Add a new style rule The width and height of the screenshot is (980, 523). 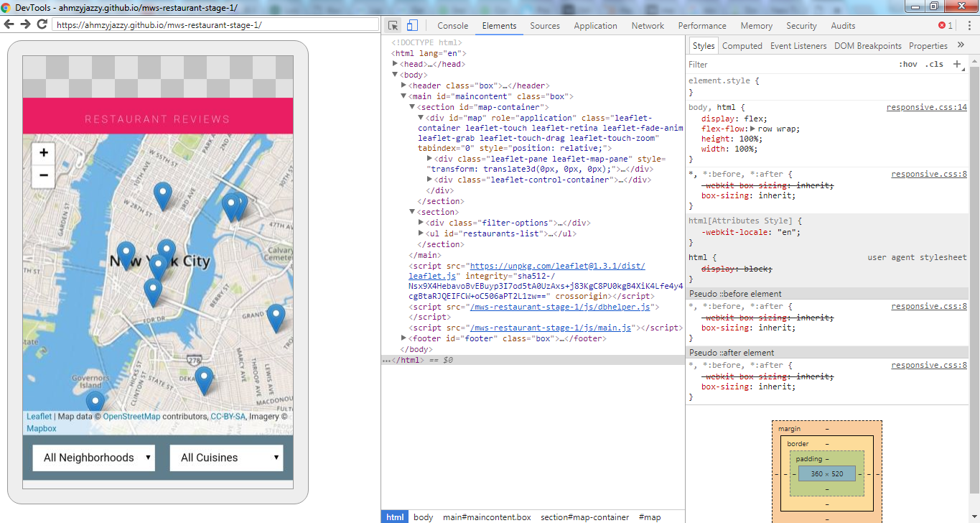957,64
